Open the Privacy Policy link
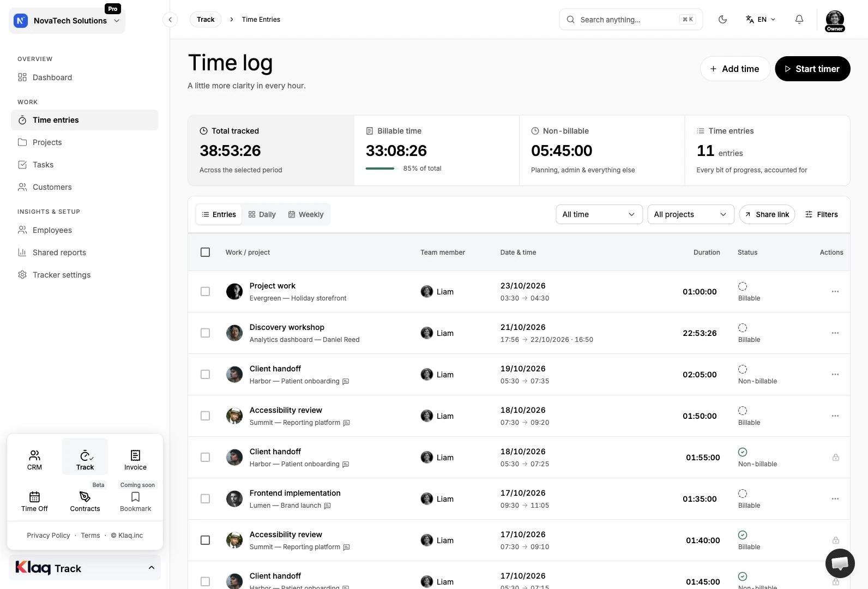Image resolution: width=868 pixels, height=589 pixels. point(49,536)
